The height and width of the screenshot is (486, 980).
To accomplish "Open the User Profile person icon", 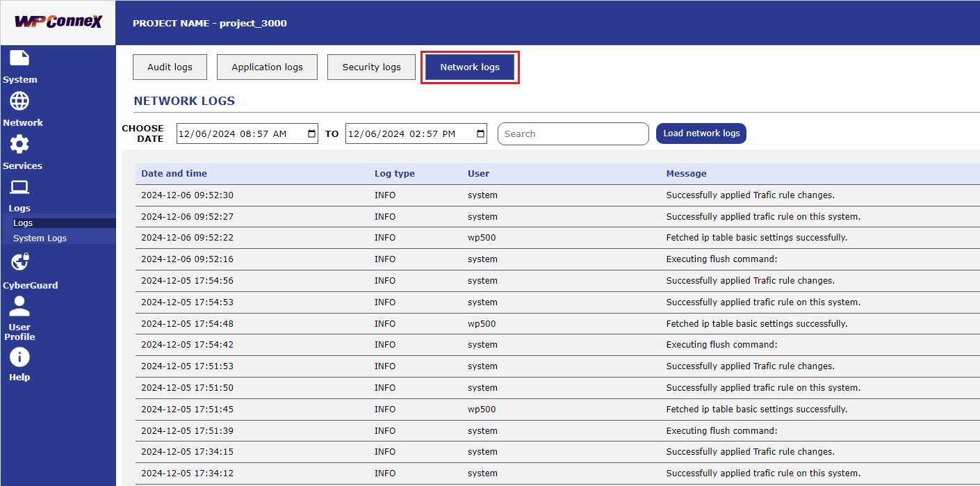I will point(19,306).
